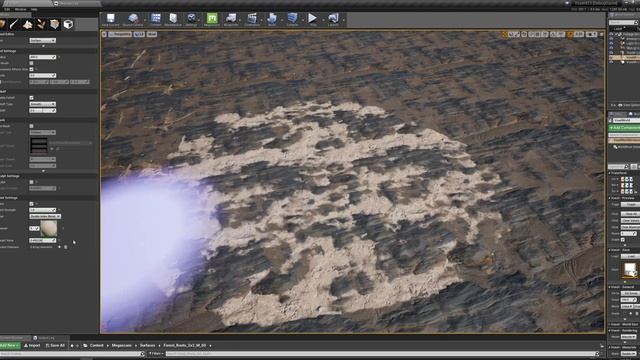The image size is (640, 360).
Task: Switch to Foliage mode icon
Action: pos(41,24)
